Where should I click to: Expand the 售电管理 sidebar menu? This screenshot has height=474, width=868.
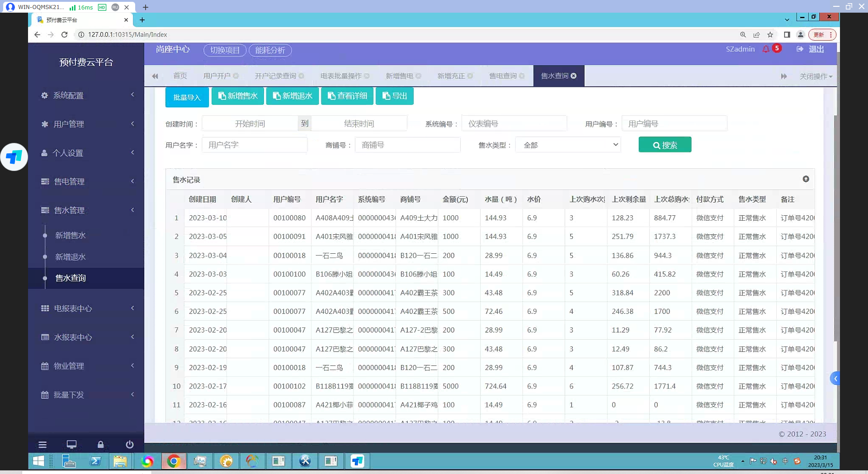tap(86, 181)
